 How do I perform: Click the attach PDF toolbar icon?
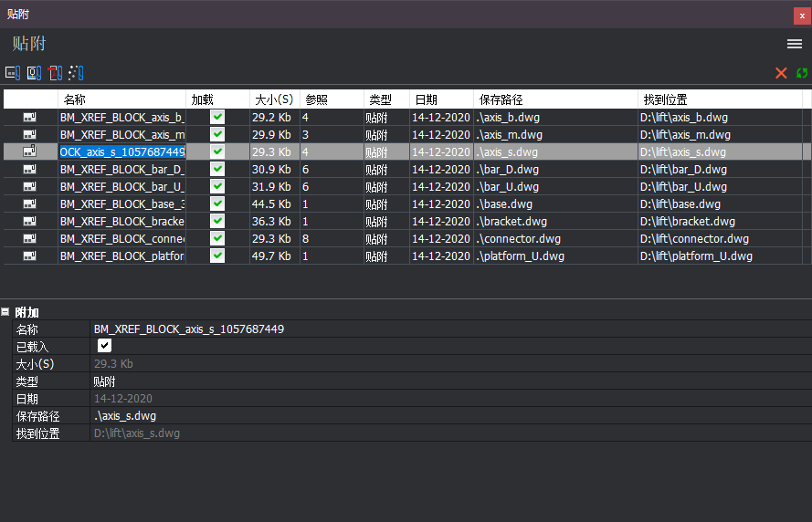[55, 73]
